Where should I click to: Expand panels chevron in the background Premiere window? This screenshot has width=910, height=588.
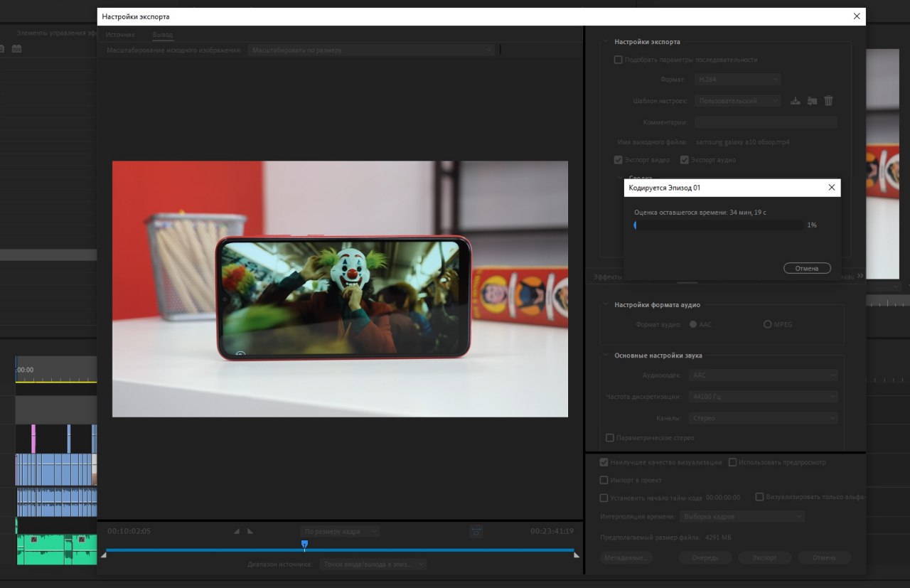pyautogui.click(x=860, y=275)
